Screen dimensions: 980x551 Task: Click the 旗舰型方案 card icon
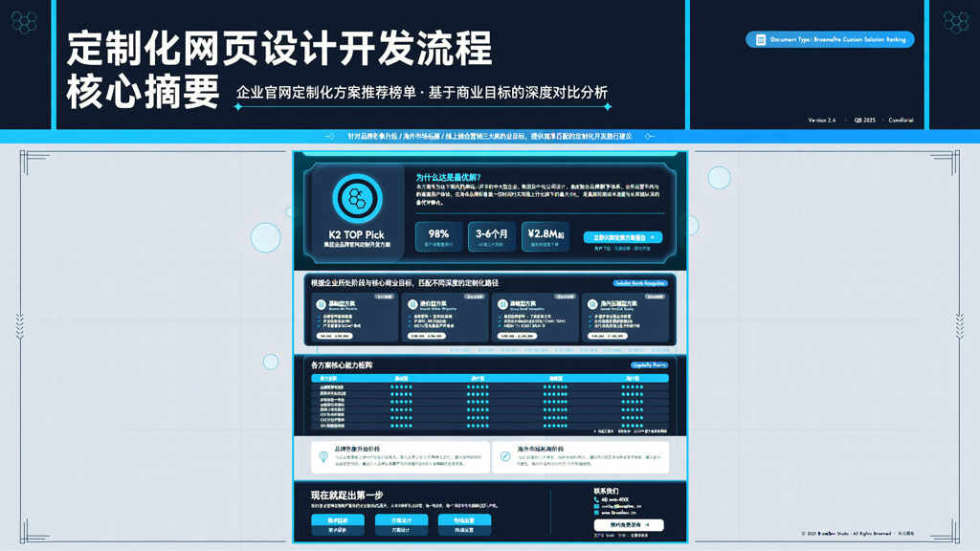[x=502, y=305]
